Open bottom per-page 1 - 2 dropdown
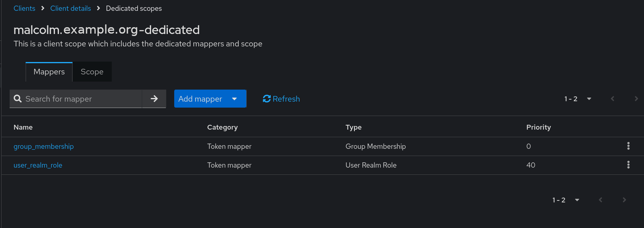This screenshot has width=644, height=228. point(566,200)
